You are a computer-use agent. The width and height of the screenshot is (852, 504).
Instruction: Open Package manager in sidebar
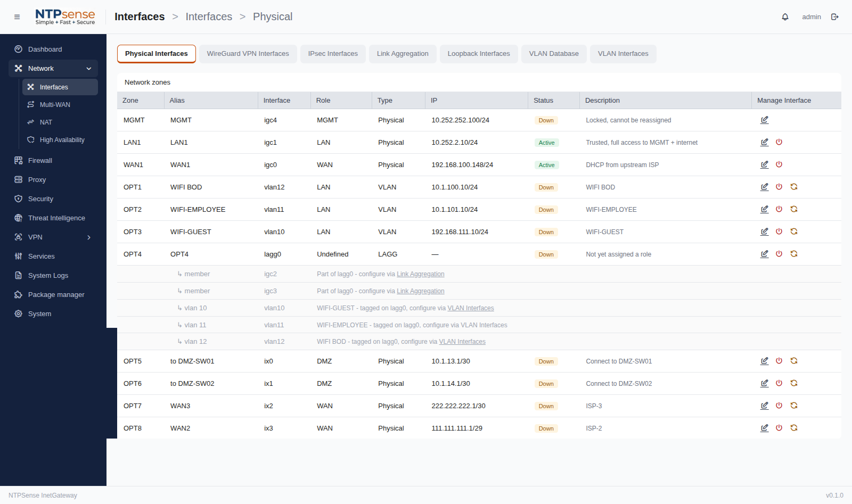click(53, 295)
